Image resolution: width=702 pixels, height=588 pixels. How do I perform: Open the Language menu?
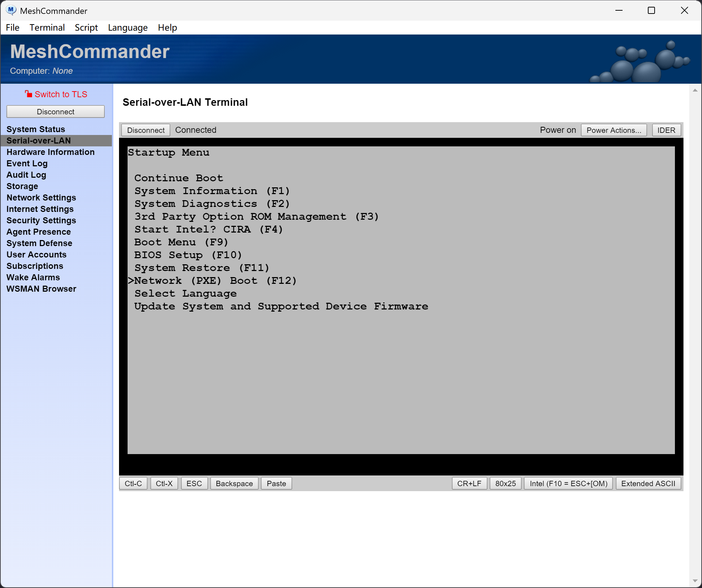point(128,27)
